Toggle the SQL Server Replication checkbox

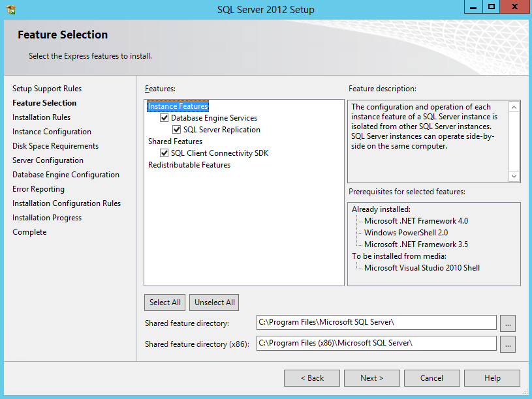[x=177, y=130]
